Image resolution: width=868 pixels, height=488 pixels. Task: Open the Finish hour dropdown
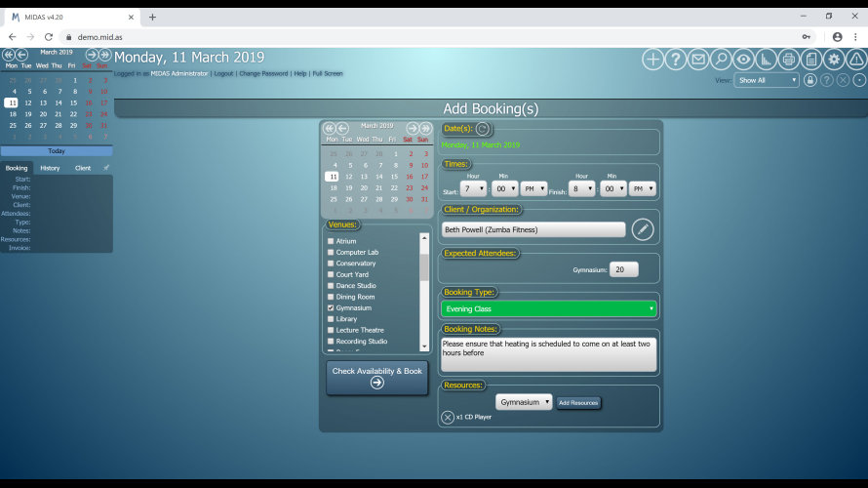(x=582, y=189)
